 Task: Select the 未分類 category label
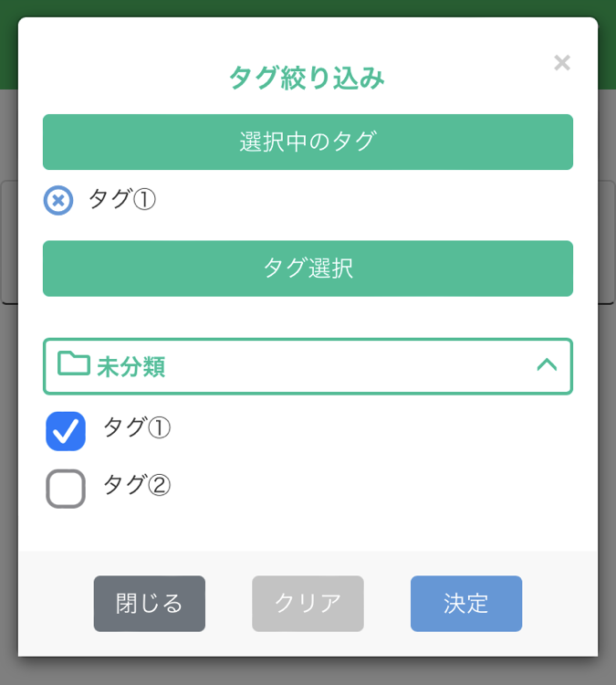[x=131, y=366]
